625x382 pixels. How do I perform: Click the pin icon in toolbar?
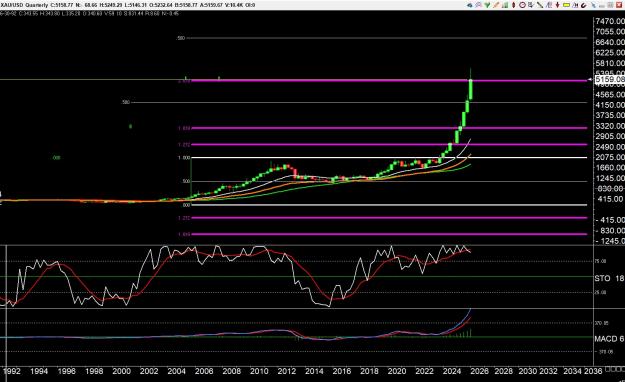click(594, 5)
